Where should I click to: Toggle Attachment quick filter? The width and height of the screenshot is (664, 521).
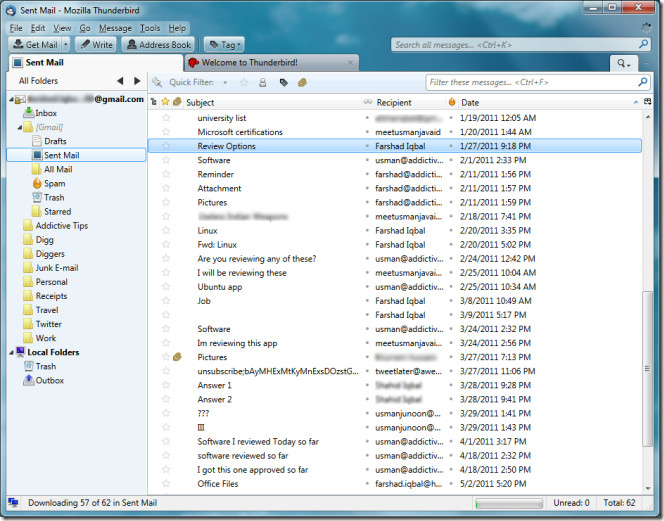click(x=302, y=82)
